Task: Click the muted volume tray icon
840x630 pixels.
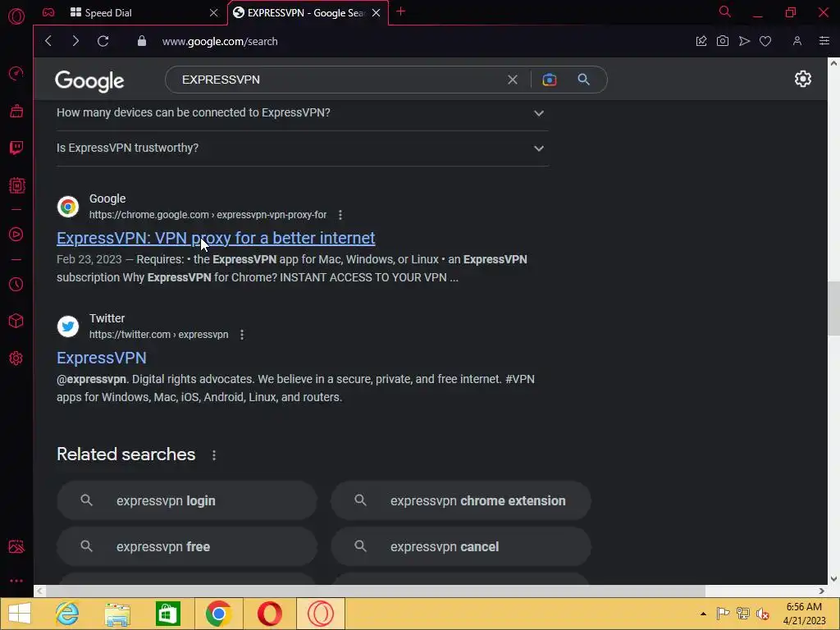Action: point(762,614)
